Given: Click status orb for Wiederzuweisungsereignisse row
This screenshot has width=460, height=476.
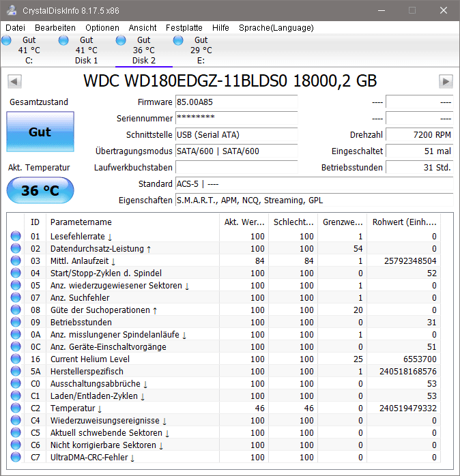Looking at the screenshot, I should tap(16, 420).
